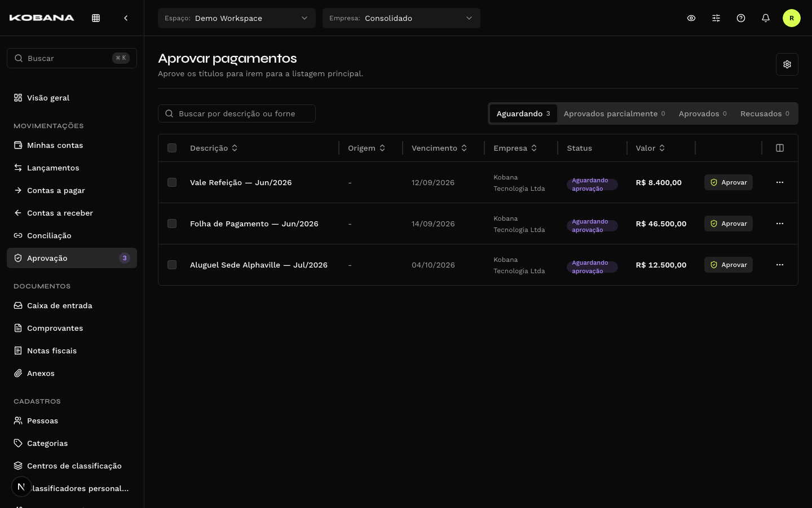Check the Aluguel Sede Alphaville row checkbox
This screenshot has height=508, width=812.
[172, 265]
